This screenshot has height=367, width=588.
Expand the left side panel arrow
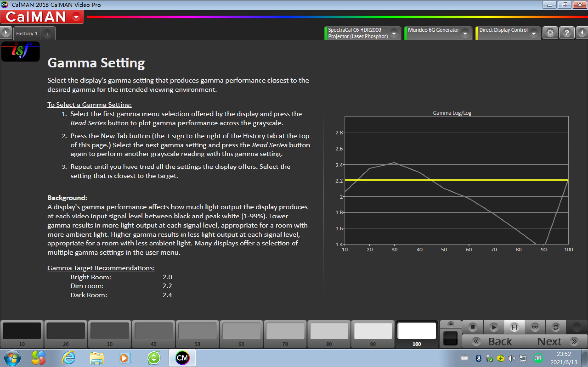[6, 33]
